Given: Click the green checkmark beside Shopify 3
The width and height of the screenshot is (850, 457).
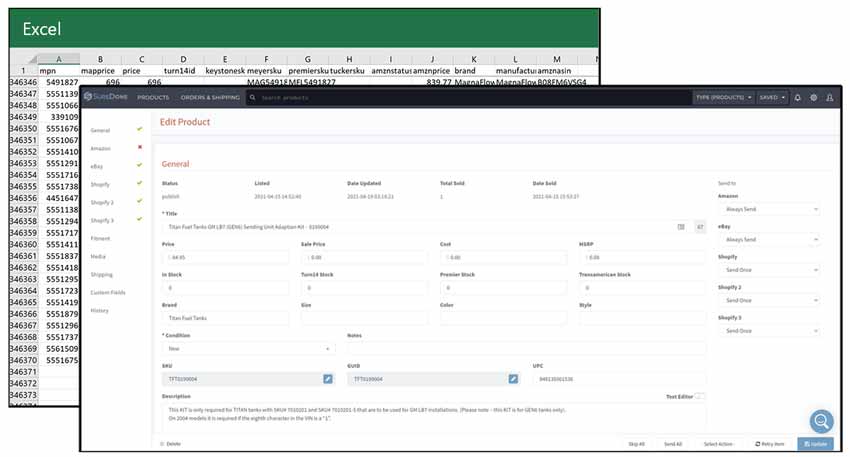Looking at the screenshot, I should (x=139, y=219).
